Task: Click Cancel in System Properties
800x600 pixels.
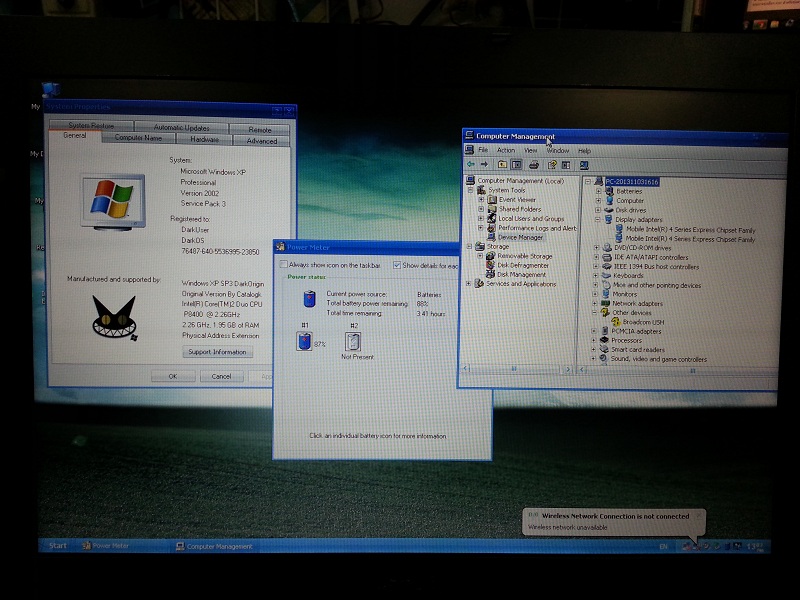Action: point(221,376)
